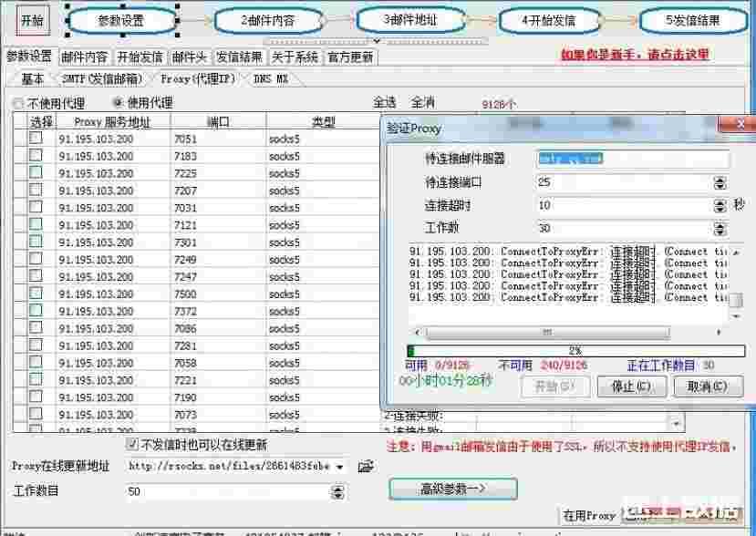
Task: Click the Proxy 服务地址 column header
Action: click(113, 122)
